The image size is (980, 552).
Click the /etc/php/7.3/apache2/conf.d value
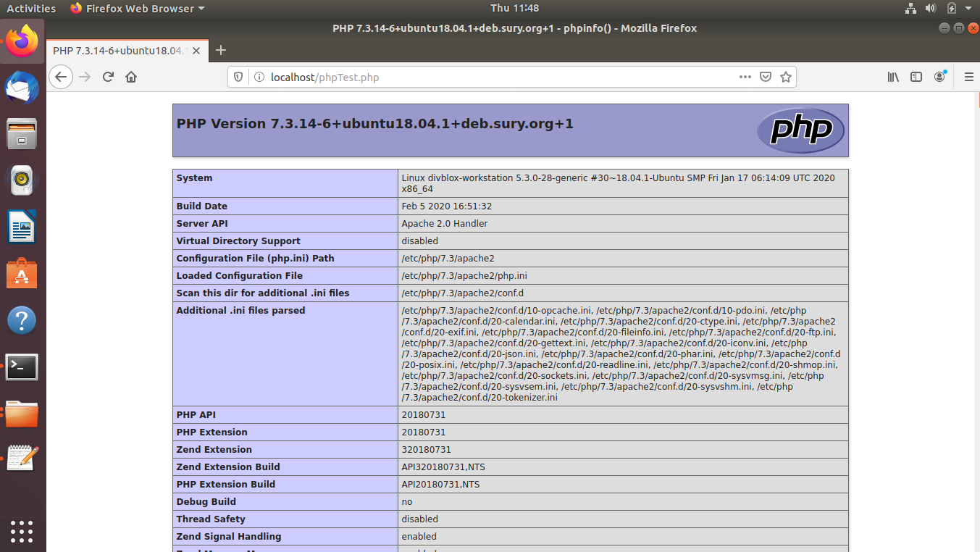click(463, 293)
